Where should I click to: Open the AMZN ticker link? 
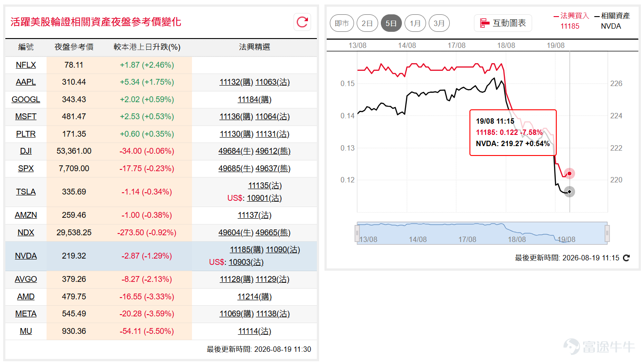tap(26, 215)
